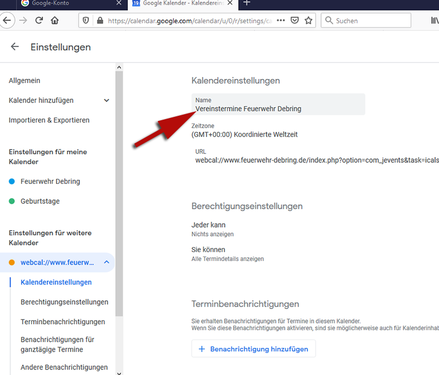The image size is (439, 375).
Task: Open Kalender hinzufügen section
Action: coord(41,100)
